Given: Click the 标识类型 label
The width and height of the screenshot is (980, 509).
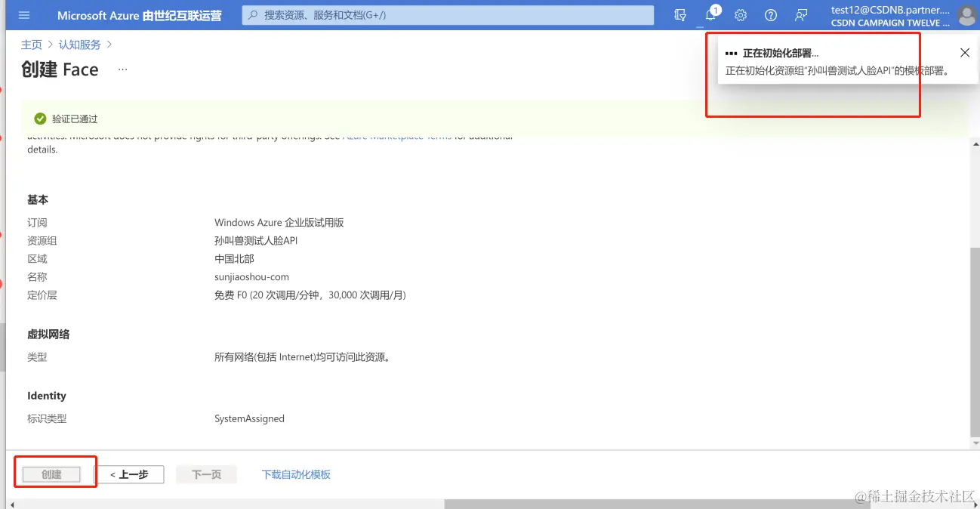Looking at the screenshot, I should coord(47,418).
